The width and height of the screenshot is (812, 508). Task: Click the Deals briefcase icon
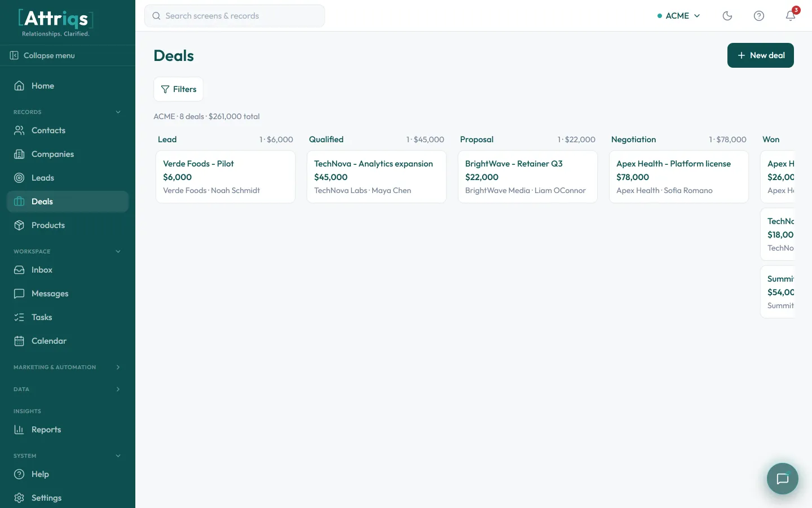click(x=19, y=202)
